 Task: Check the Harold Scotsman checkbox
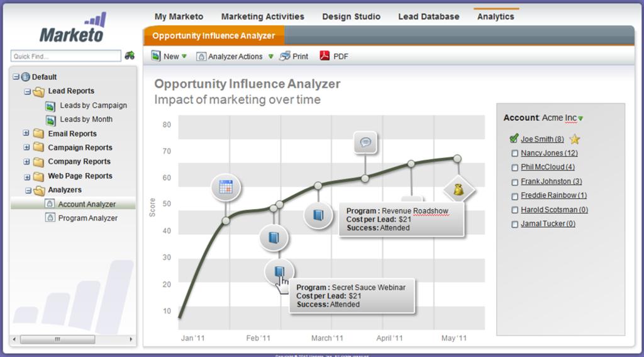pos(514,210)
